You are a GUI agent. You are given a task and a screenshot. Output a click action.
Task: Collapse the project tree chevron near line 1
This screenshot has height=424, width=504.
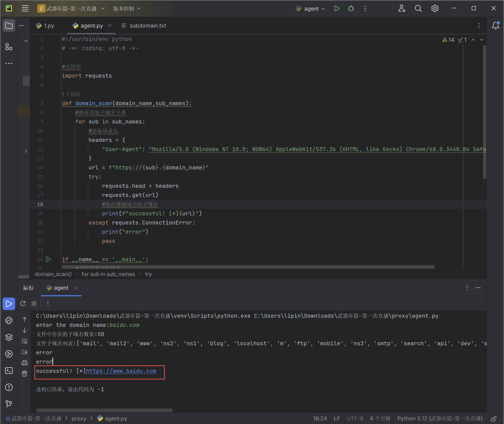pyautogui.click(x=26, y=41)
